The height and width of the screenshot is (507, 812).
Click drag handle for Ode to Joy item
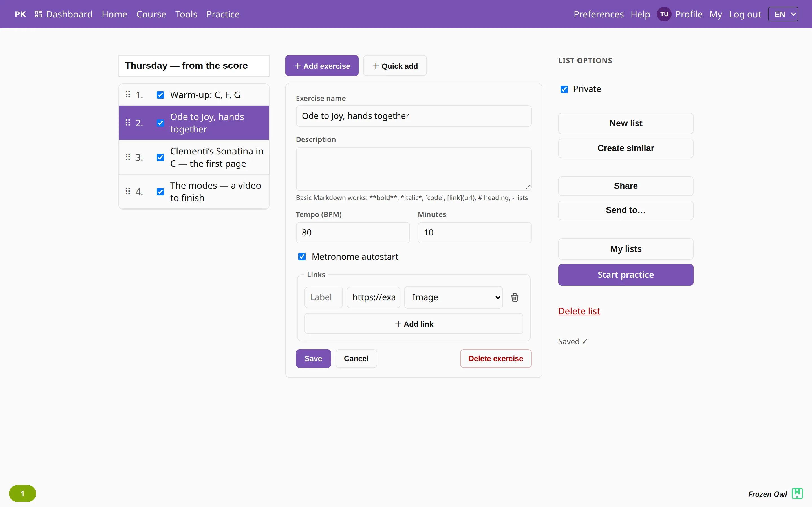tap(127, 123)
